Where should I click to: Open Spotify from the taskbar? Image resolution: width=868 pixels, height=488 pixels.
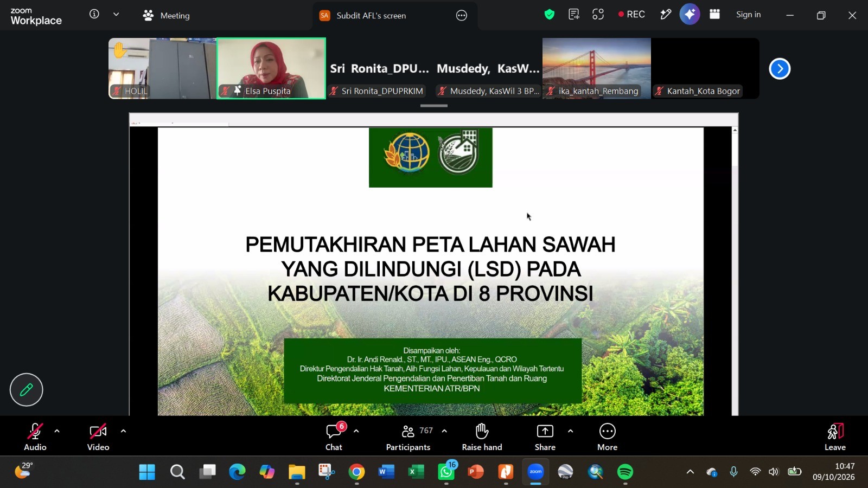click(x=625, y=472)
